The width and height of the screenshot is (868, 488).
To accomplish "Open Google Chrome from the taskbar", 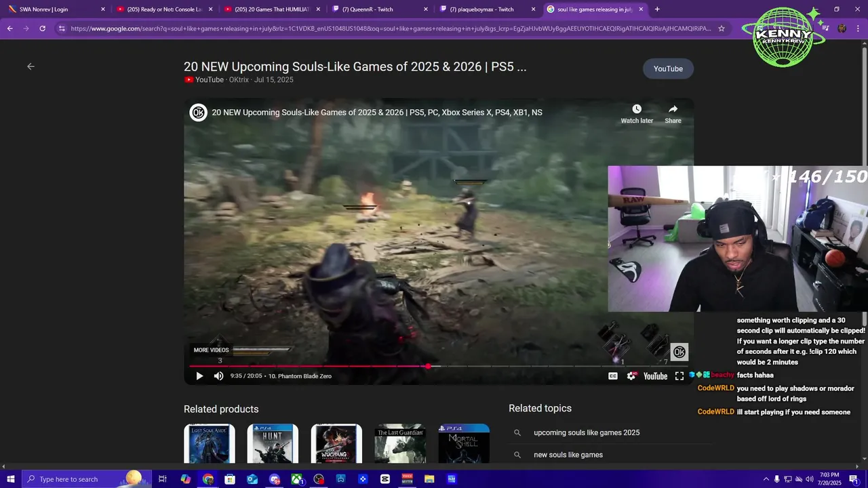I will coord(208,479).
